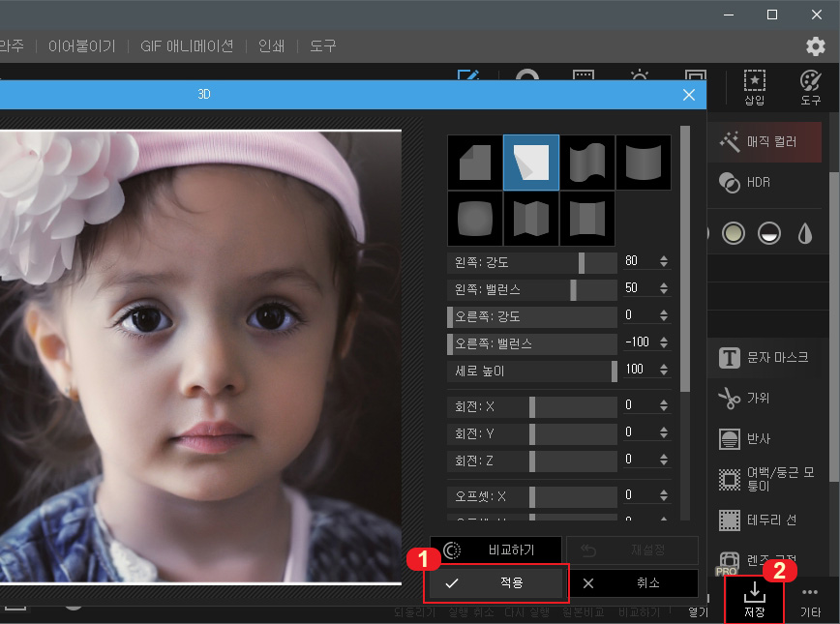Open the 기타 more options icon
The width and height of the screenshot is (840, 624).
[x=809, y=601]
